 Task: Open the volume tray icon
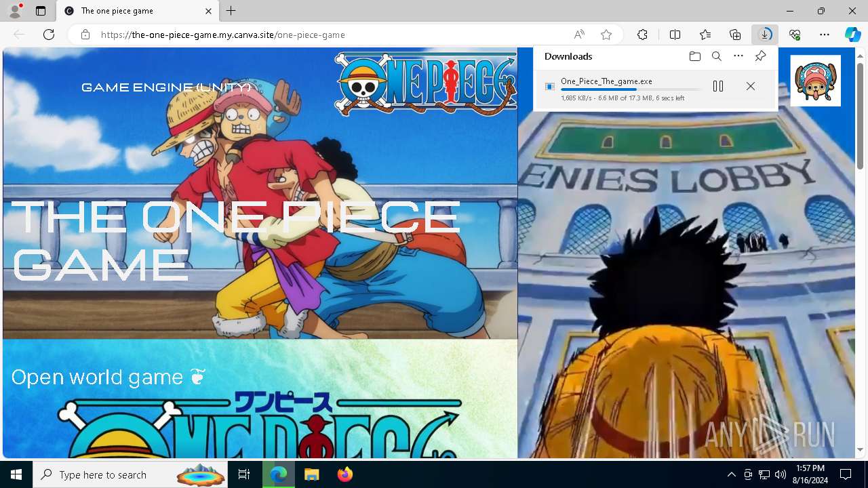tap(781, 474)
